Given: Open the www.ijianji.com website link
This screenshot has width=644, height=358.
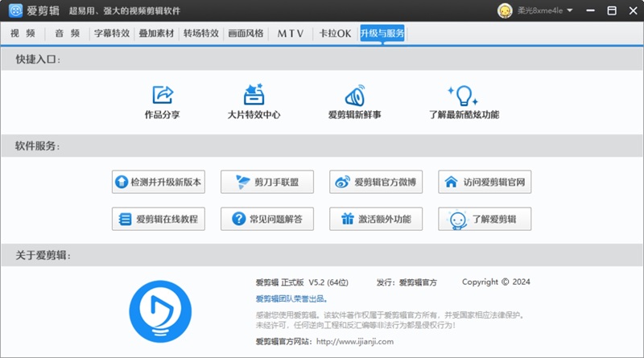Looking at the screenshot, I should [355, 342].
